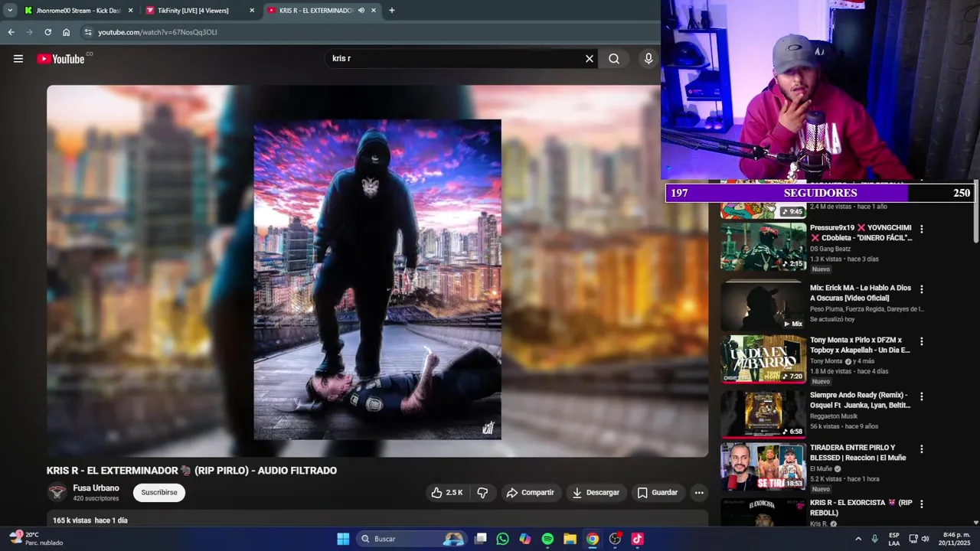Viewport: 980px width, 551px height.
Task: Open the Reggaeton Musik channel name
Action: point(835,416)
